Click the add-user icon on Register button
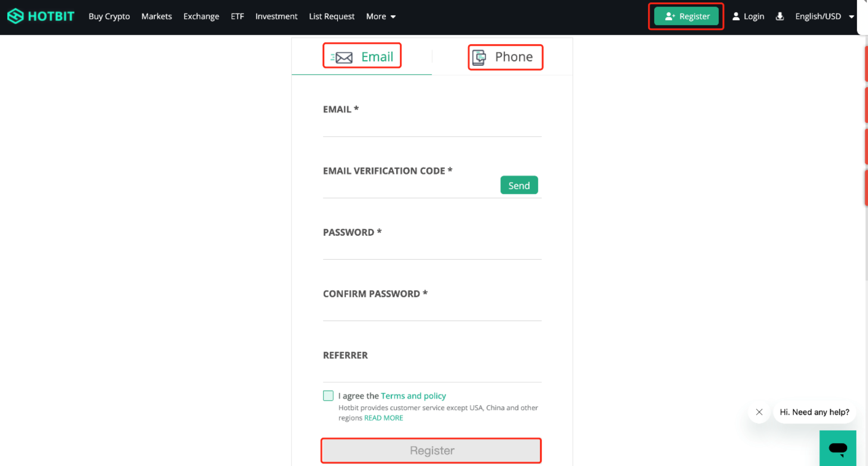868x466 pixels. tap(670, 16)
